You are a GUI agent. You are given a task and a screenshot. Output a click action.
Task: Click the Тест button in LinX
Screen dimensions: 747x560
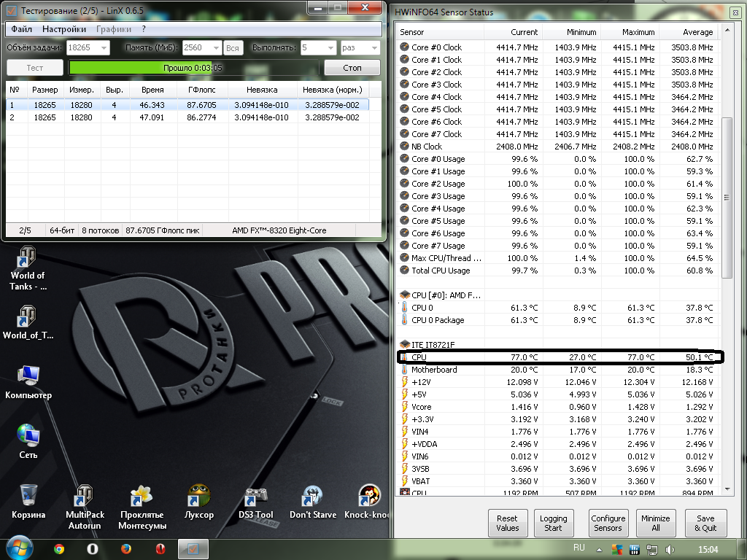click(x=35, y=68)
